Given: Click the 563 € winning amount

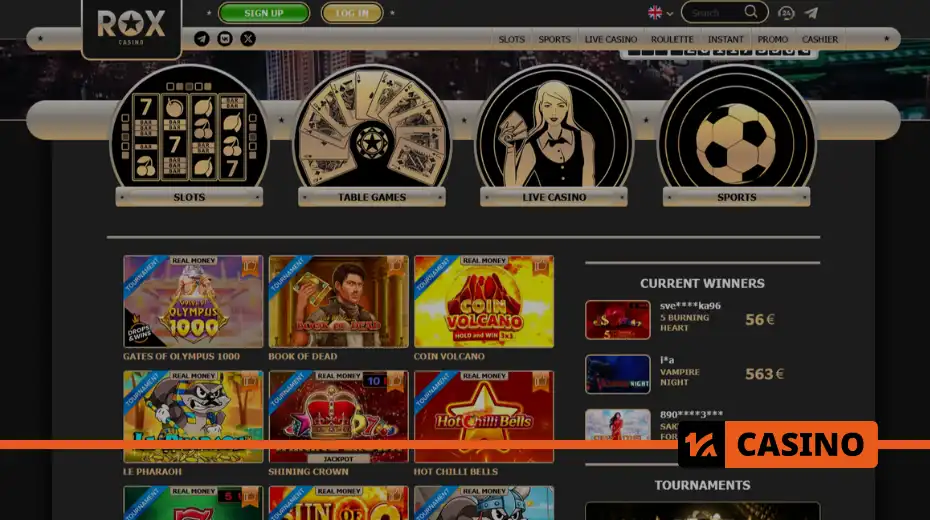Looking at the screenshot, I should click(x=765, y=374).
